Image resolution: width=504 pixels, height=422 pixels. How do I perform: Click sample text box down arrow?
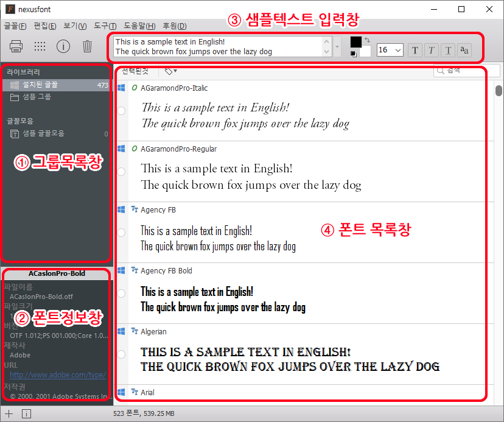tap(327, 52)
